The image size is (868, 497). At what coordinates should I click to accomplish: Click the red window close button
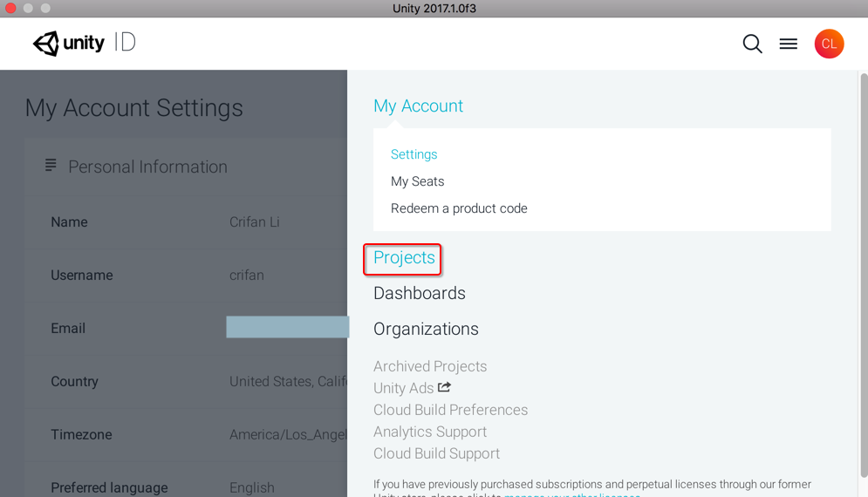click(x=10, y=8)
